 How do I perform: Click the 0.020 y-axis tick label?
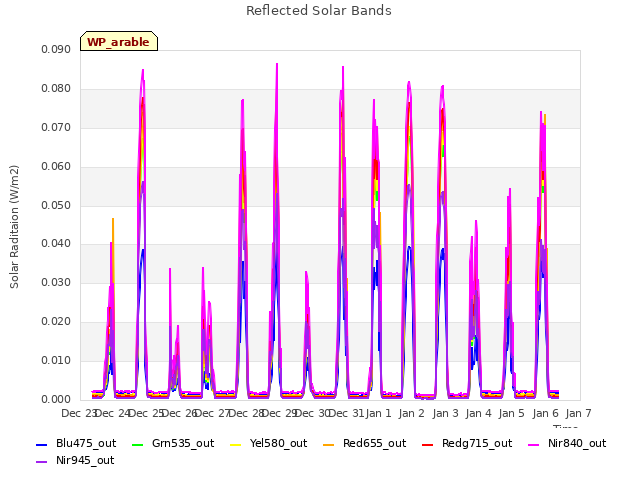(x=56, y=322)
